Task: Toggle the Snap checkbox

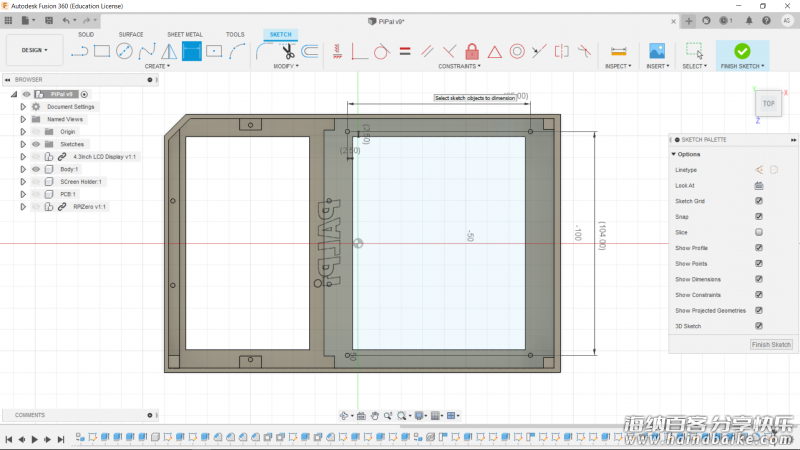Action: (x=759, y=216)
